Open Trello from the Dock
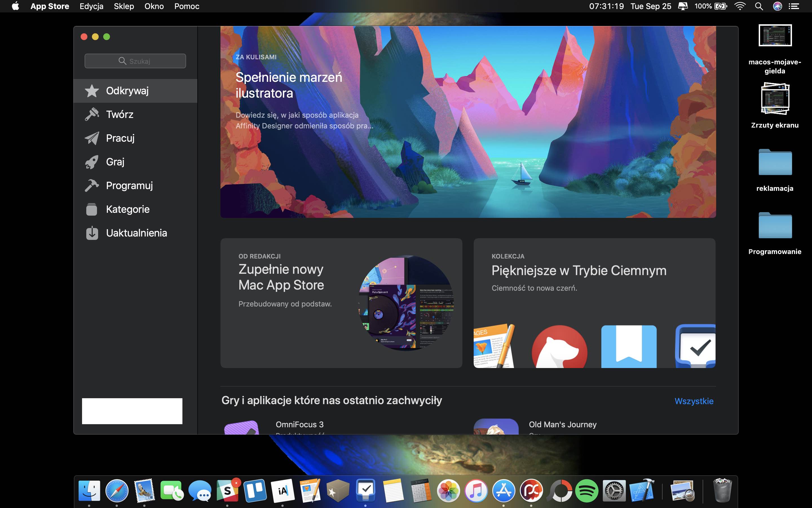 pos(255,491)
